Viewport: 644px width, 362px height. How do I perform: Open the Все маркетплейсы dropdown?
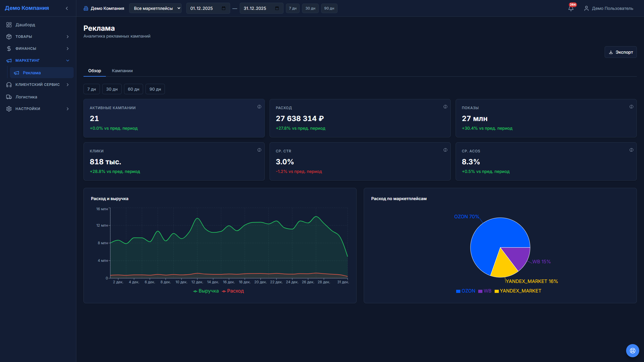click(x=155, y=8)
